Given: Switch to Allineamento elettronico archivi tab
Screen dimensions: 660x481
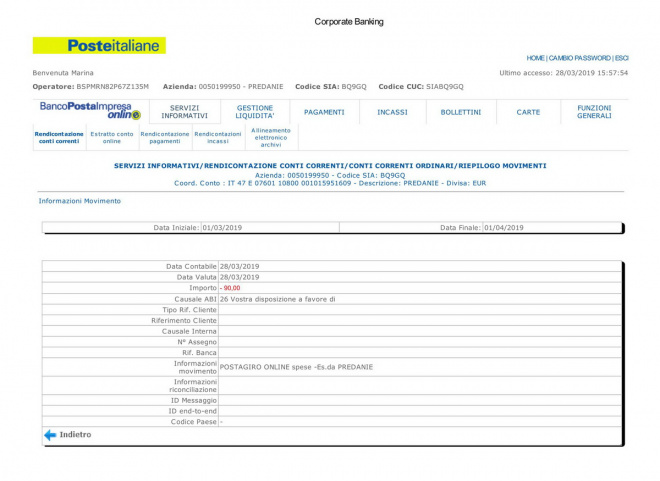Looking at the screenshot, I should point(271,137).
